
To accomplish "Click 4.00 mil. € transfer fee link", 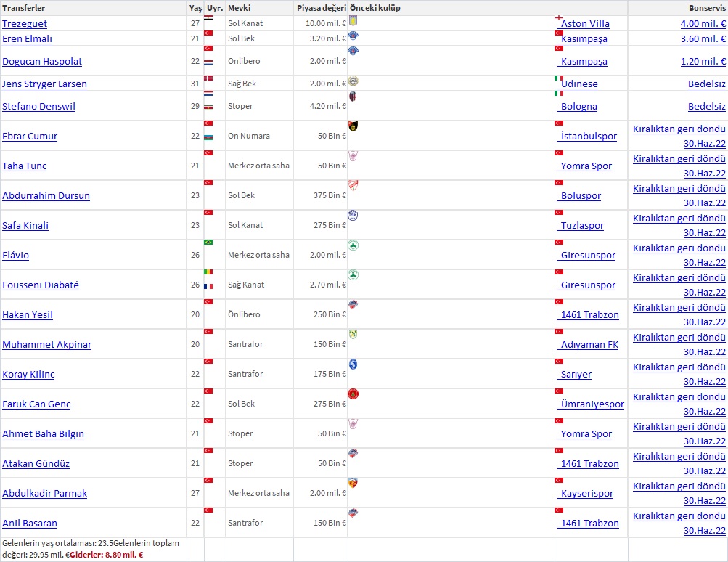I will (x=703, y=24).
